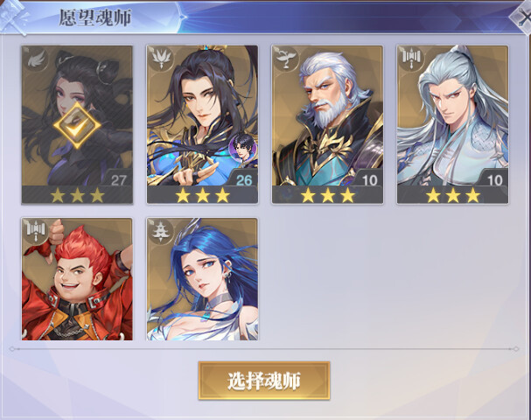The height and width of the screenshot is (420, 531).
Task: Select the silver long-haired man card
Action: [x=452, y=124]
